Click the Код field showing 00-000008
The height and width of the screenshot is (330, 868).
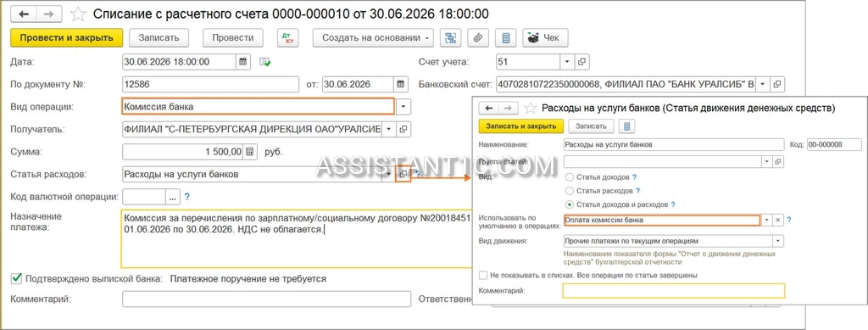pos(834,144)
